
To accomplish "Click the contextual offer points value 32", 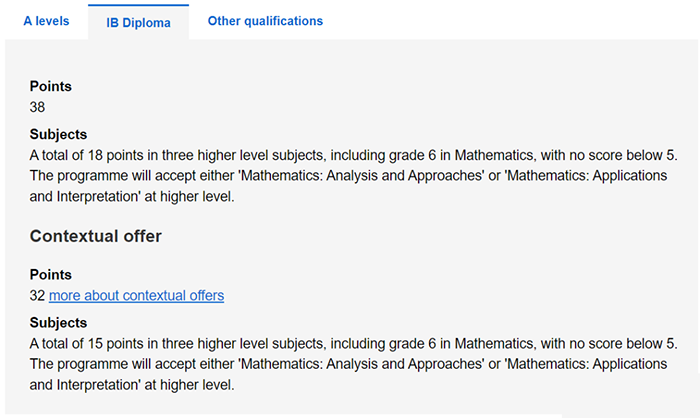I will tap(38, 295).
